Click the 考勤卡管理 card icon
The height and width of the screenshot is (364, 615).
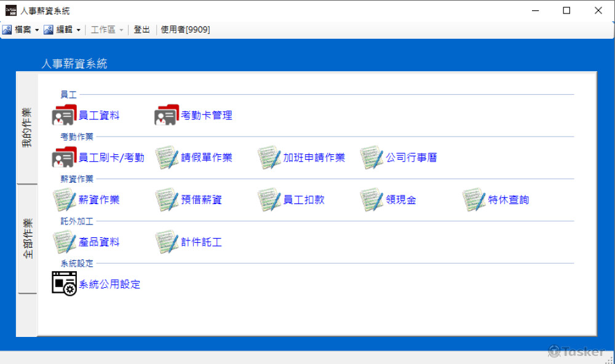(x=166, y=115)
